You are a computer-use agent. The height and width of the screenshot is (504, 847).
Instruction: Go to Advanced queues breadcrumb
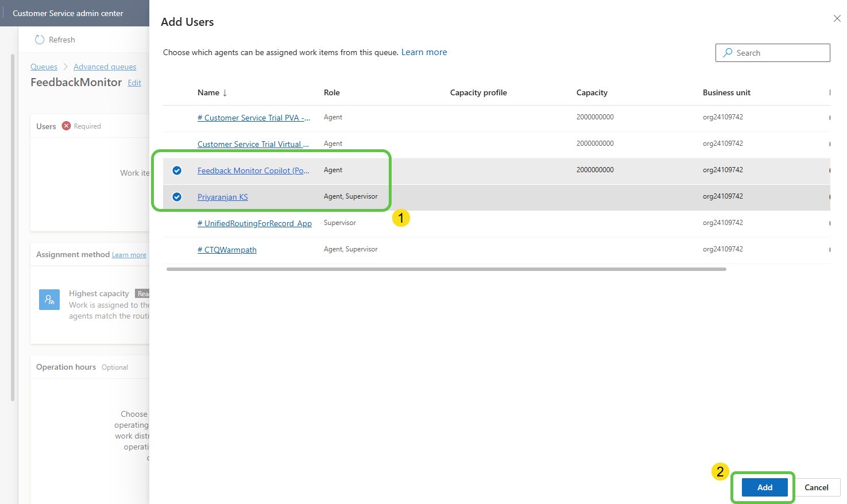(105, 67)
